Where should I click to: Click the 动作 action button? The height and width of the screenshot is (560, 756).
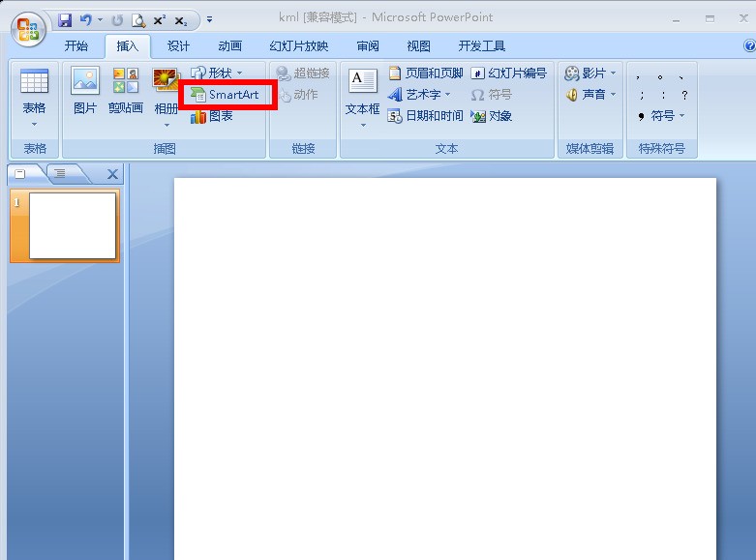point(298,95)
